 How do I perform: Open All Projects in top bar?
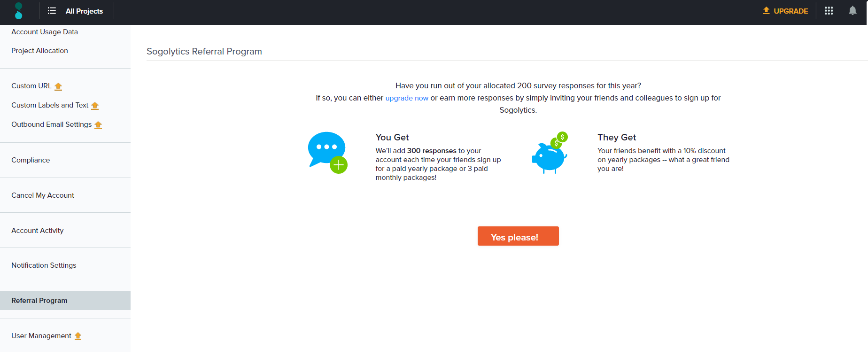click(84, 11)
